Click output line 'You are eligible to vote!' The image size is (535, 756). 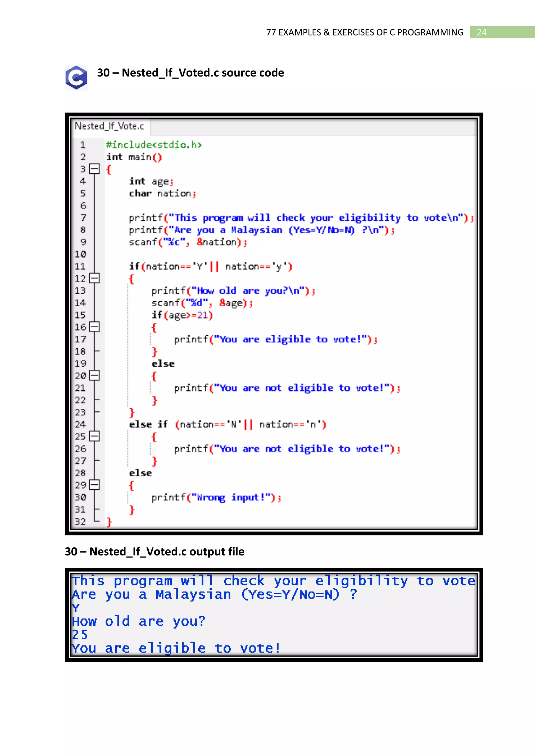[x=176, y=648]
